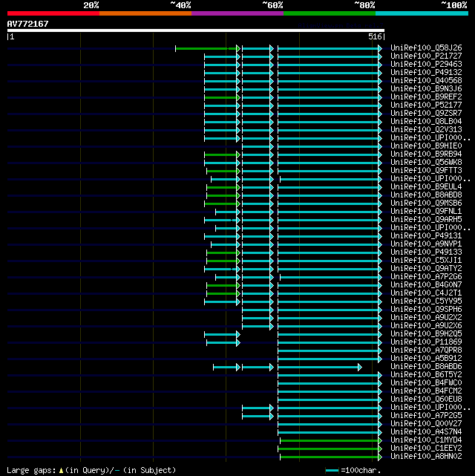Click the ~100% identity label
The height and width of the screenshot is (476, 475).
point(454,5)
